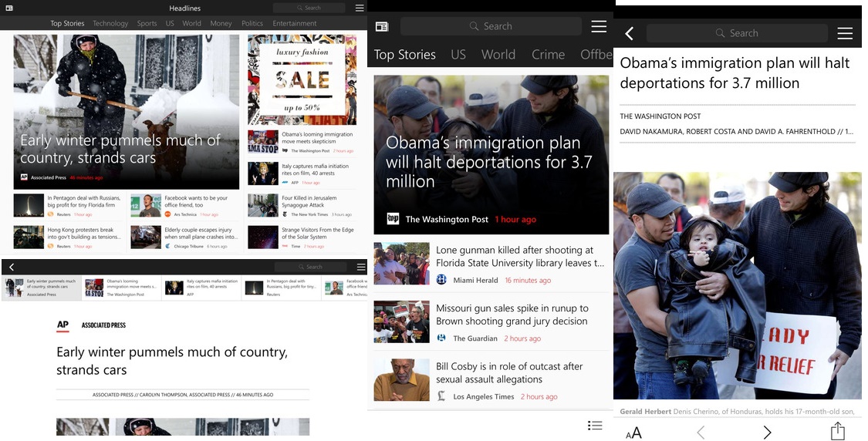Open Early winter pummels featured story

click(127, 112)
